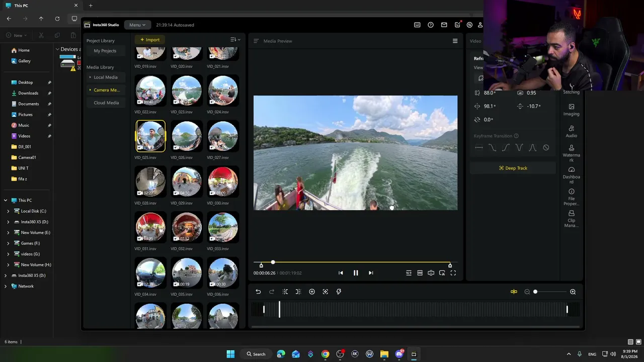Select the VID_022.insv thumbnail

point(150,90)
